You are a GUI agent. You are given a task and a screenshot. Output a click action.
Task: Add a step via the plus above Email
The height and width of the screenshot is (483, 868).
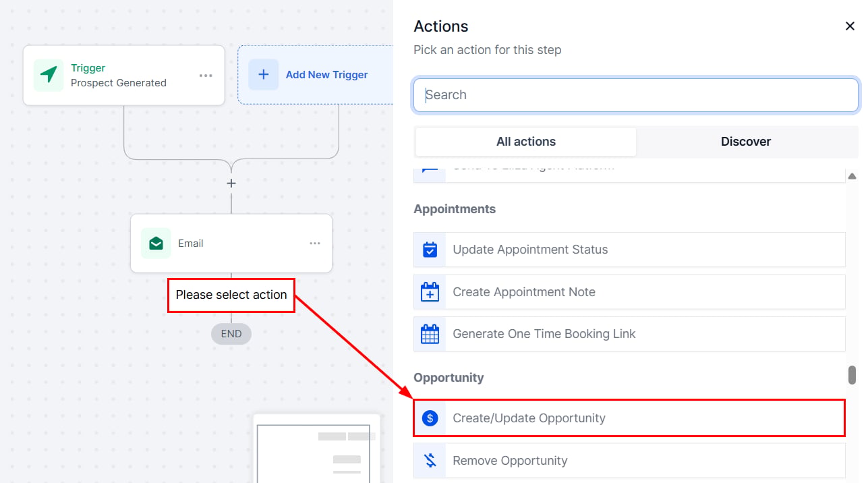[231, 183]
